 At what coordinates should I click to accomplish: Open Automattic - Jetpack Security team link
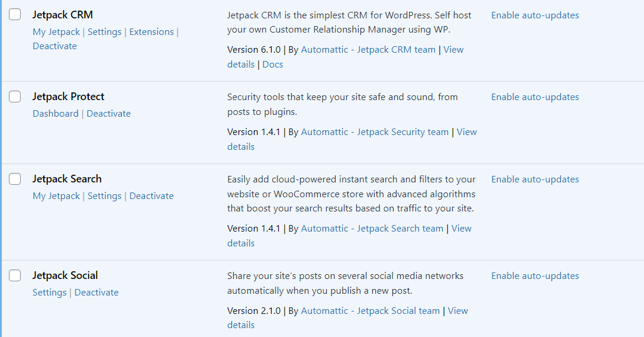[x=375, y=132]
